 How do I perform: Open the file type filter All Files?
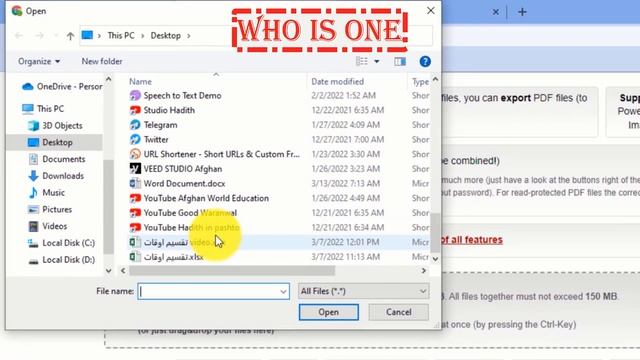[363, 291]
